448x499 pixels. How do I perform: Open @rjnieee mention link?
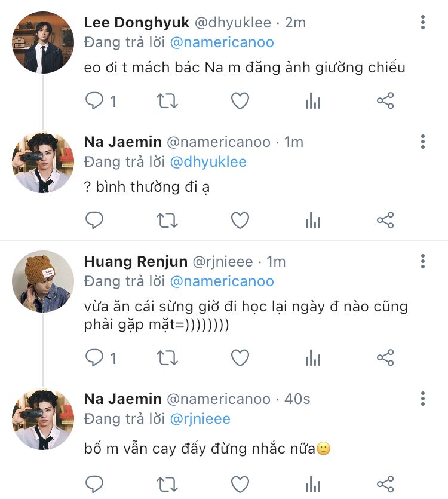click(200, 419)
